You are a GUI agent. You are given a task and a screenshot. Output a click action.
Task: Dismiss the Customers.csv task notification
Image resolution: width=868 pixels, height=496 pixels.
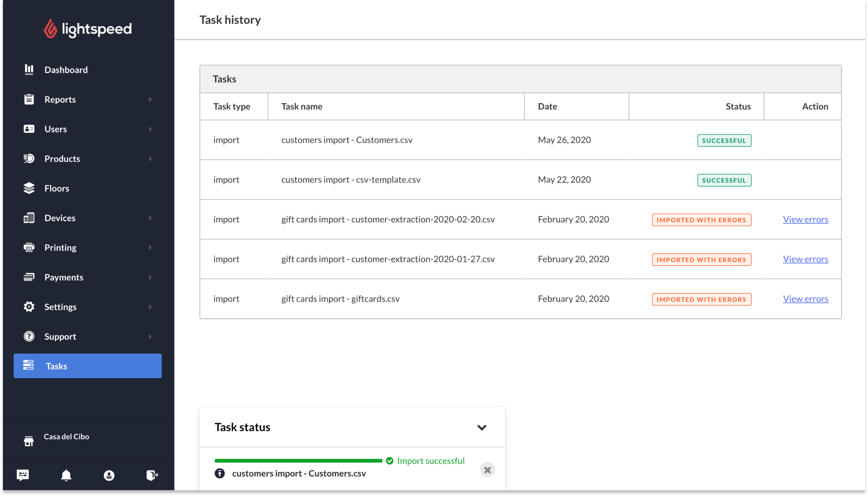click(487, 470)
